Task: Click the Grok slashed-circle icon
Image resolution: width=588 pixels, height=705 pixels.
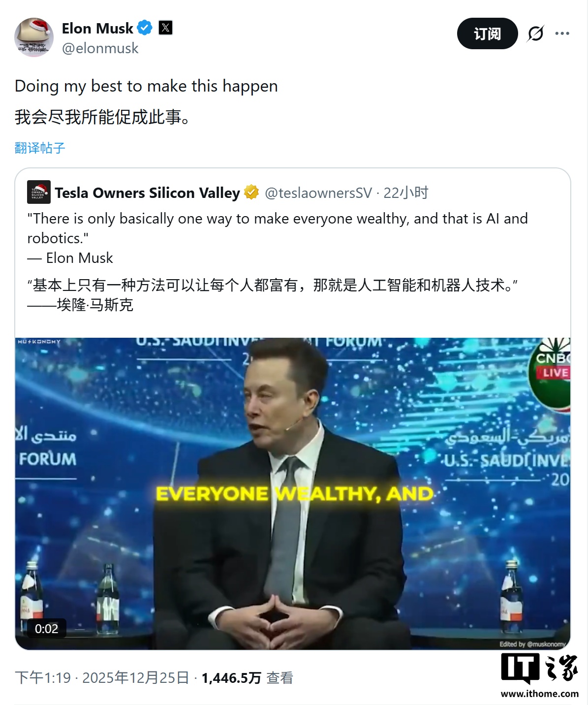Action: click(535, 33)
